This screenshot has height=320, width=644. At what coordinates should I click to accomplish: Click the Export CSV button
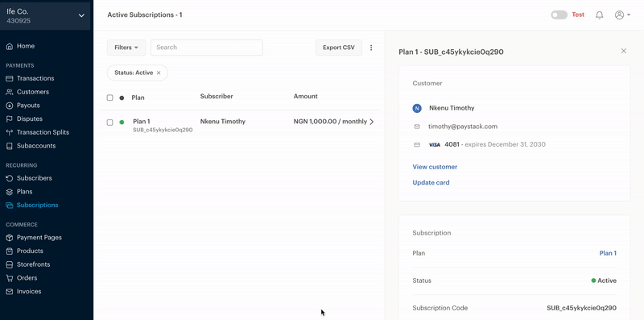point(338,48)
